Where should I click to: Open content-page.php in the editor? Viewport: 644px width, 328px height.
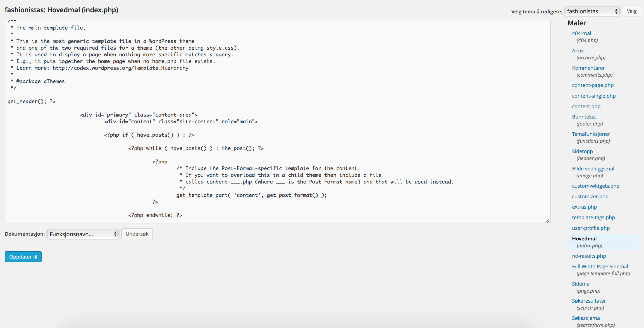coord(593,85)
